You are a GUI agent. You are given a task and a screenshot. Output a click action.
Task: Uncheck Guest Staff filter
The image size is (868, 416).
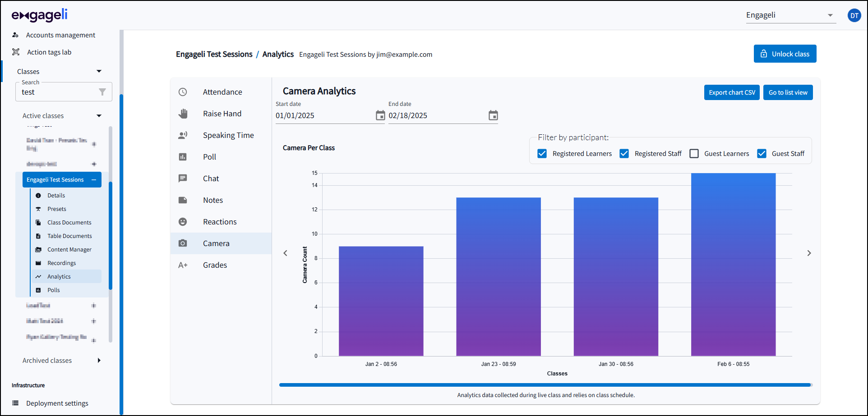[762, 154]
